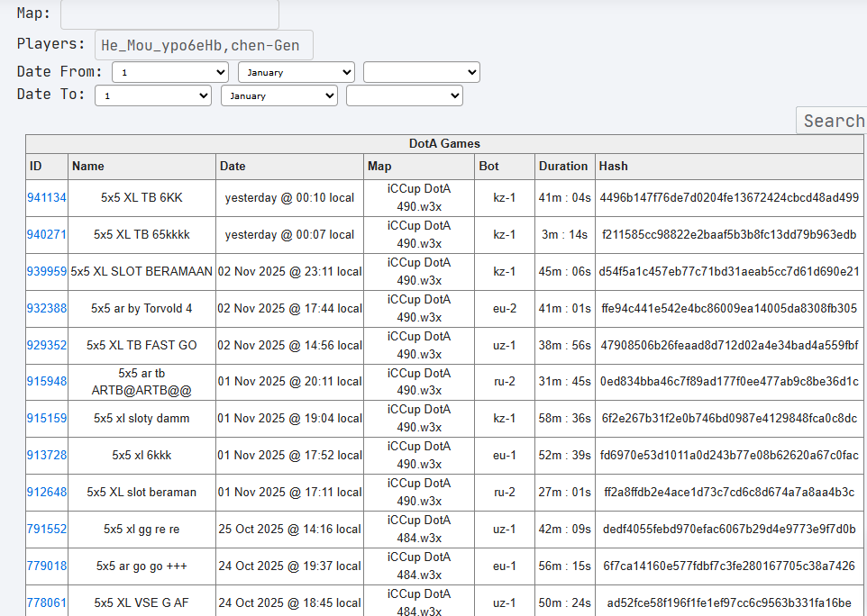The height and width of the screenshot is (616, 867).
Task: Click the Name column header
Action: (x=141, y=167)
